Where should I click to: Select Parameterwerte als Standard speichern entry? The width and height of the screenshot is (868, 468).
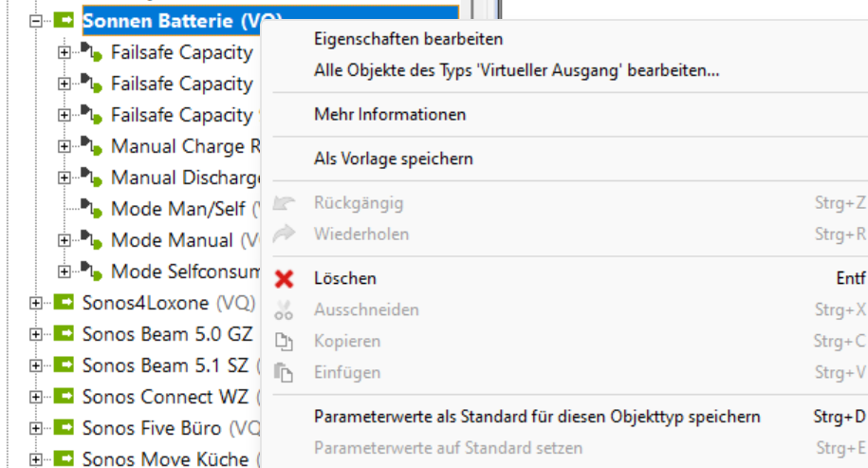[537, 417]
